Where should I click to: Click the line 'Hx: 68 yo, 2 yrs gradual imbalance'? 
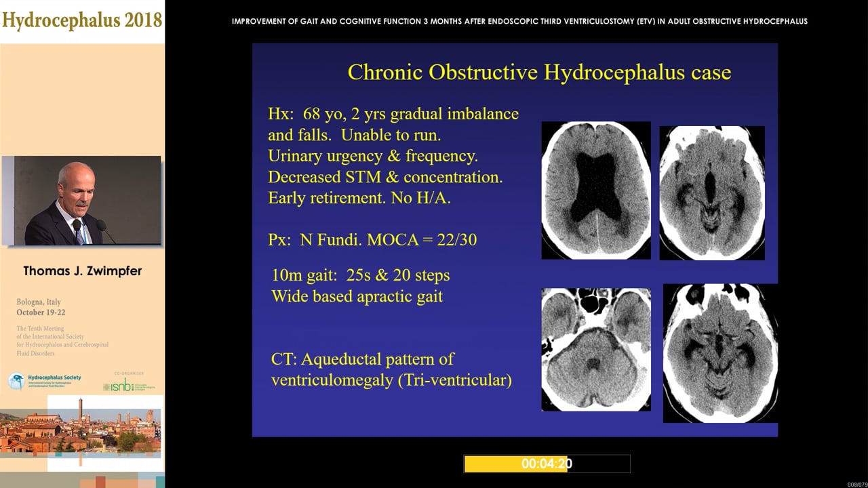coord(393,114)
